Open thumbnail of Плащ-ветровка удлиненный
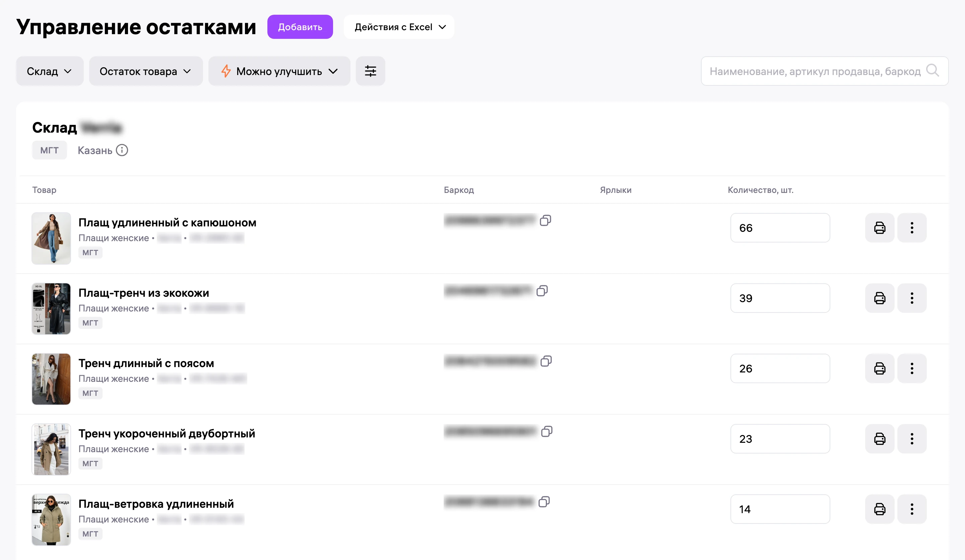The width and height of the screenshot is (965, 560). pyautogui.click(x=51, y=519)
